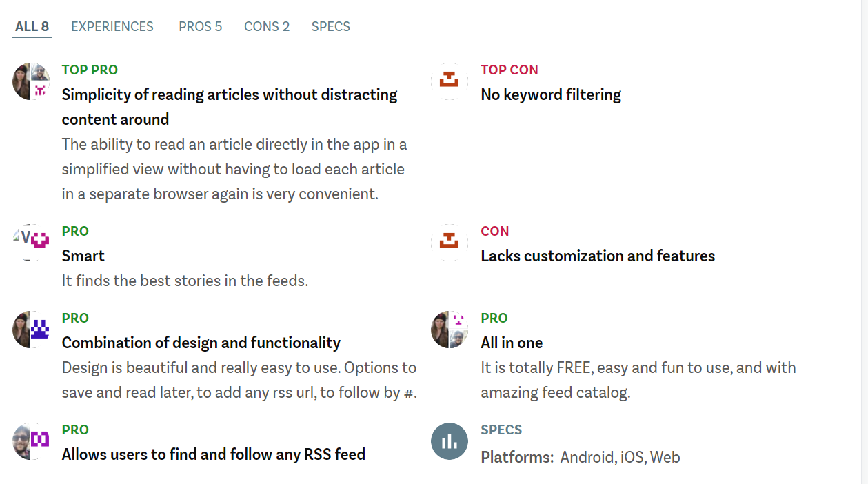Image resolution: width=868 pixels, height=484 pixels.
Task: Open Simplicity of reading articles heading
Action: (230, 107)
